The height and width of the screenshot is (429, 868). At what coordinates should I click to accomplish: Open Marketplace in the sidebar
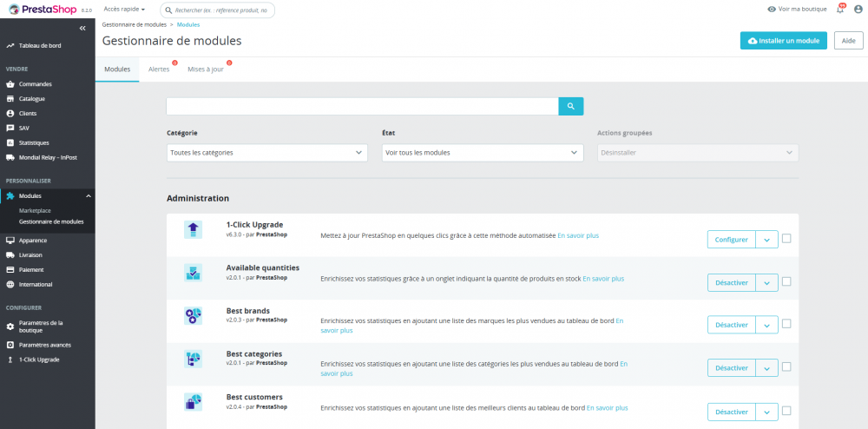click(x=35, y=211)
